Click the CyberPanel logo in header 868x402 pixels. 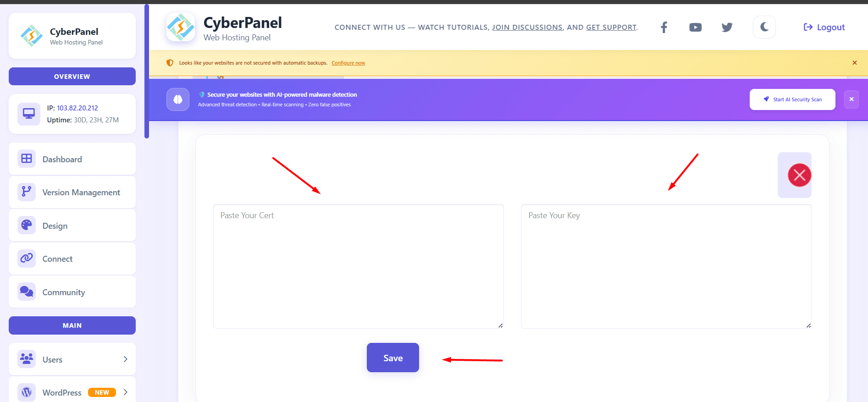[x=181, y=28]
